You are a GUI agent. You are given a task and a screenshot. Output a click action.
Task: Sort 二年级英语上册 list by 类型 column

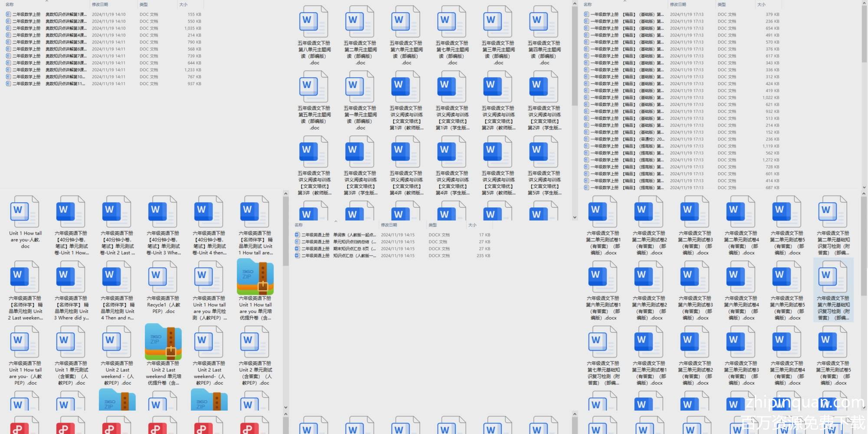433,225
